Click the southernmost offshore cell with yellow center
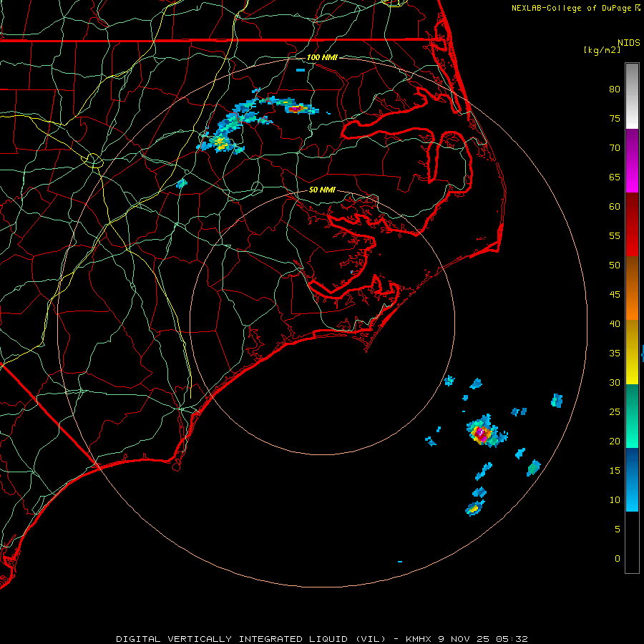 [474, 509]
